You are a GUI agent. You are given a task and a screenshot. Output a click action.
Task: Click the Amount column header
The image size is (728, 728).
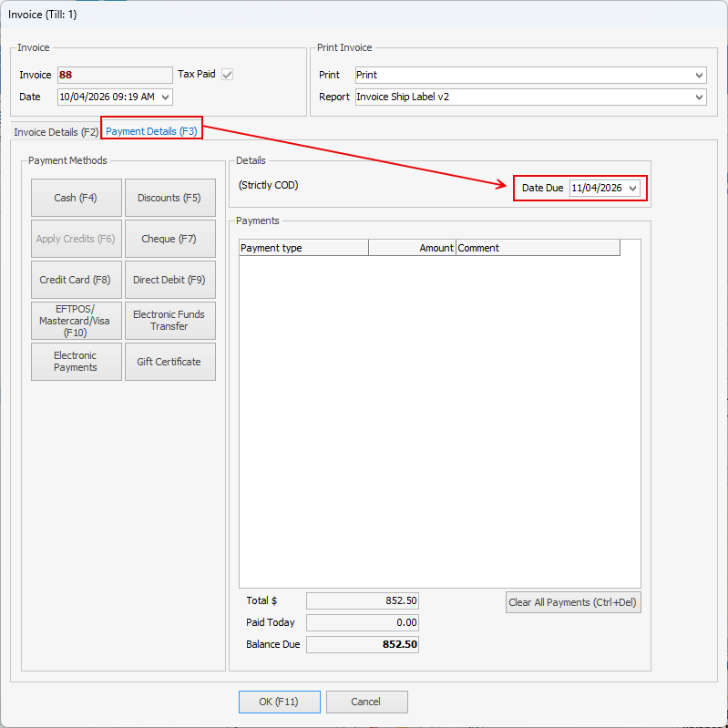(x=412, y=248)
